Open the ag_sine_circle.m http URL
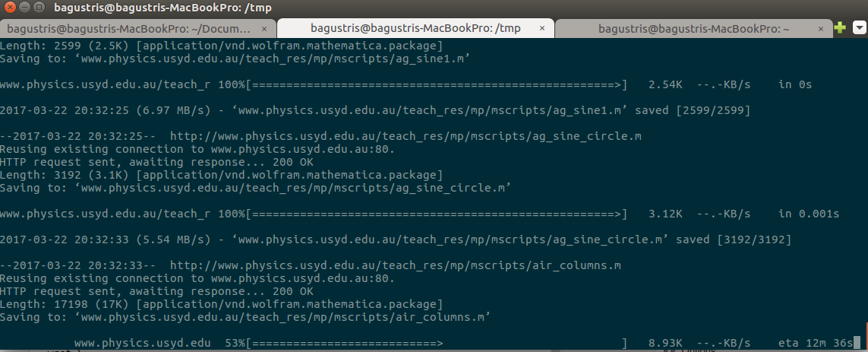 406,136
